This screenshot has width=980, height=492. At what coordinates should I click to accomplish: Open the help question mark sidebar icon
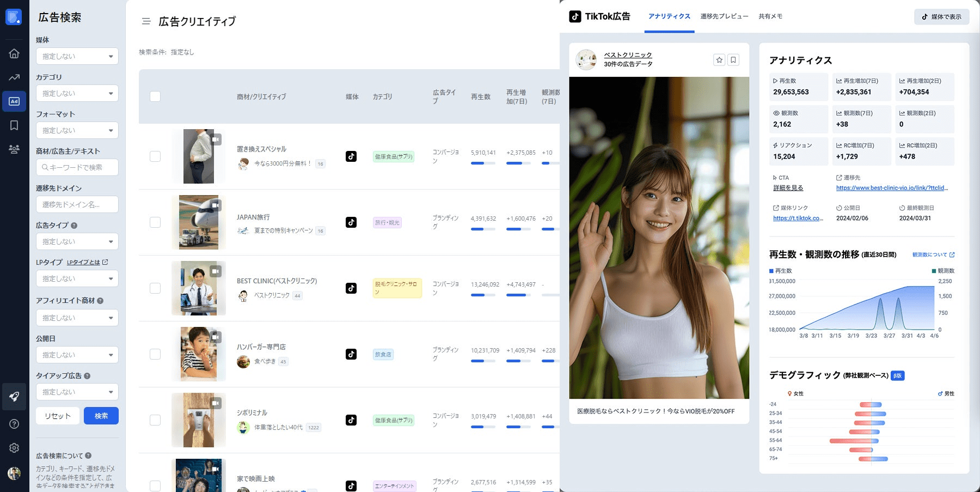click(14, 424)
